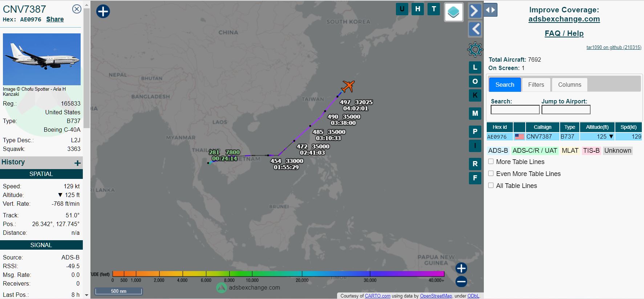Open adsbexchange.com coverage link

pyautogui.click(x=564, y=19)
